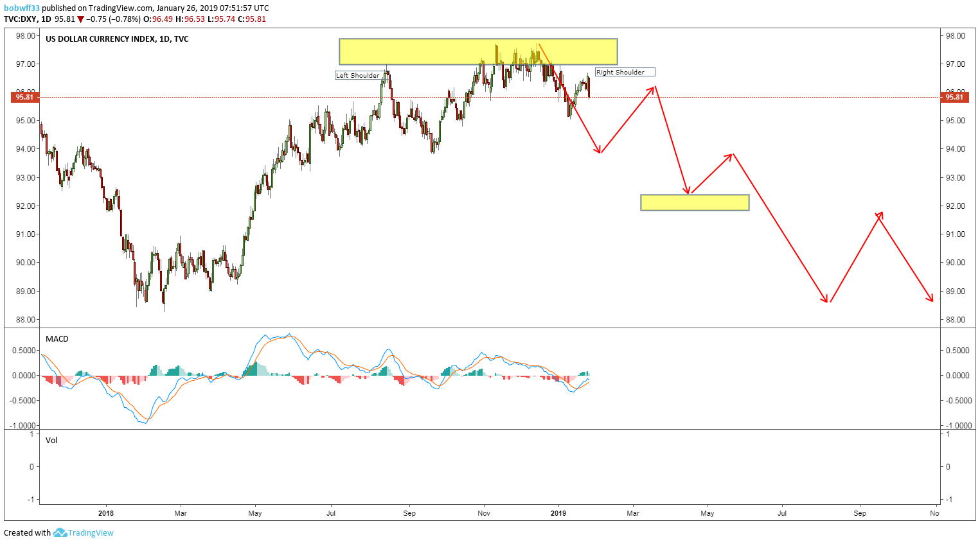This screenshot has height=544, width=980.
Task: Open the bobwff33 author profile link
Action: (22, 8)
